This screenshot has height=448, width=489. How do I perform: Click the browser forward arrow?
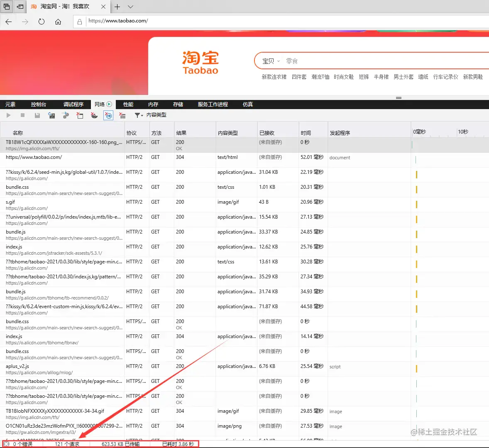pos(25,22)
